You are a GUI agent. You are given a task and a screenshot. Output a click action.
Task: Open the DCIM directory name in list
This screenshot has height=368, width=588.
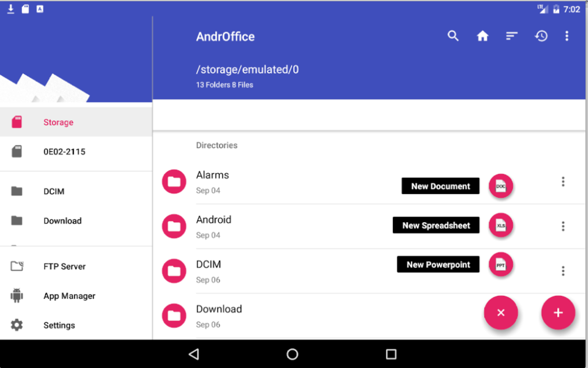[x=209, y=264]
